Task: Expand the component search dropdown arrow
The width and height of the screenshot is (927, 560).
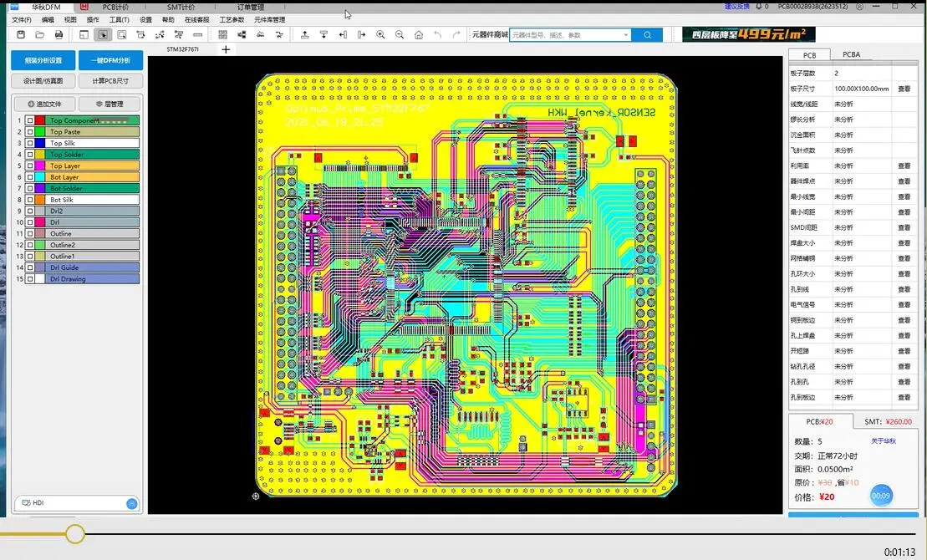Action: pos(625,35)
